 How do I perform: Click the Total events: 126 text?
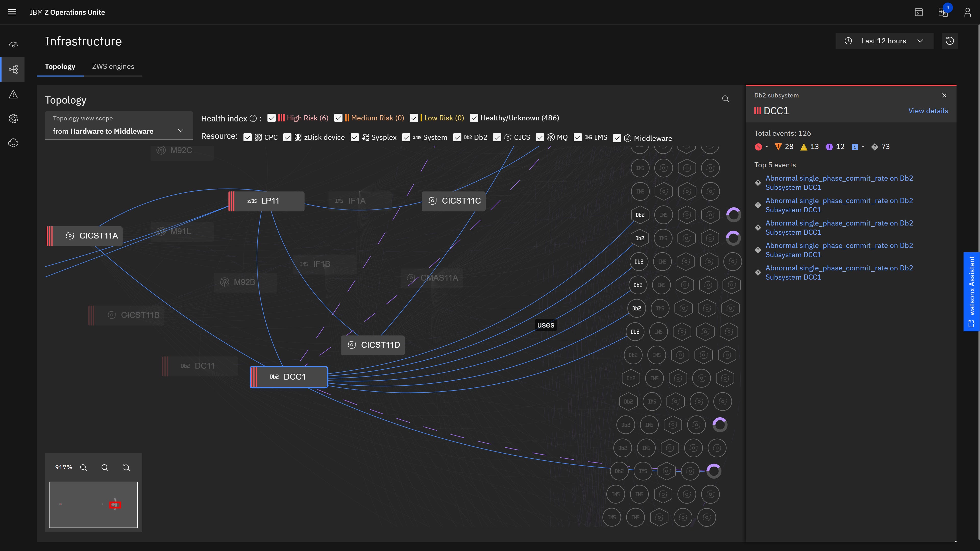pos(782,133)
